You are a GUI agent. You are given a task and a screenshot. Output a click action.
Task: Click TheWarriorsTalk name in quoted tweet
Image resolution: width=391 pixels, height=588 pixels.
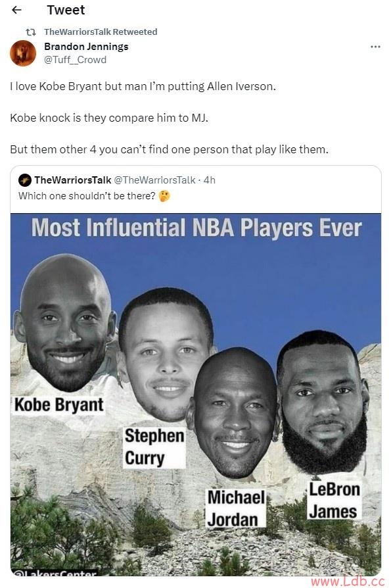point(73,180)
